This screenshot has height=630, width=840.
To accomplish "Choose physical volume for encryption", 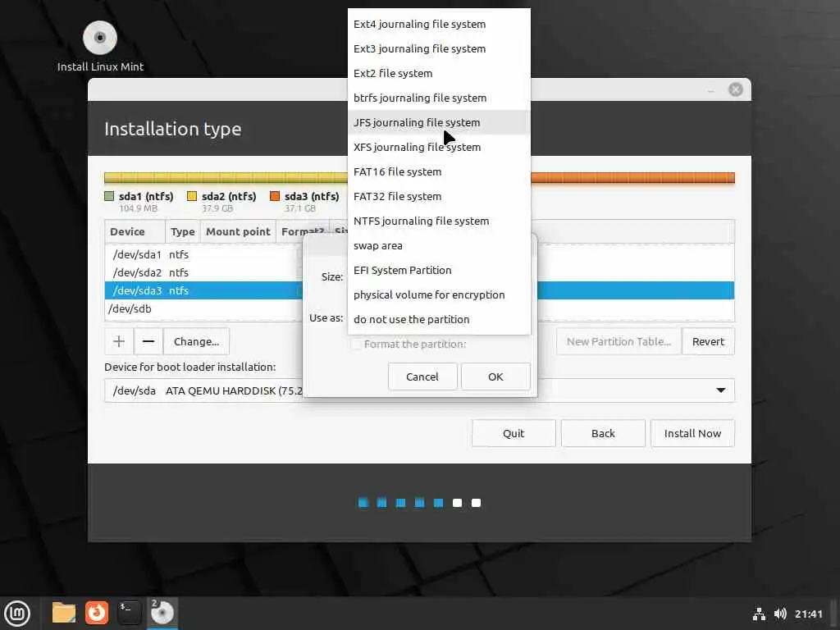I will 439,295.
